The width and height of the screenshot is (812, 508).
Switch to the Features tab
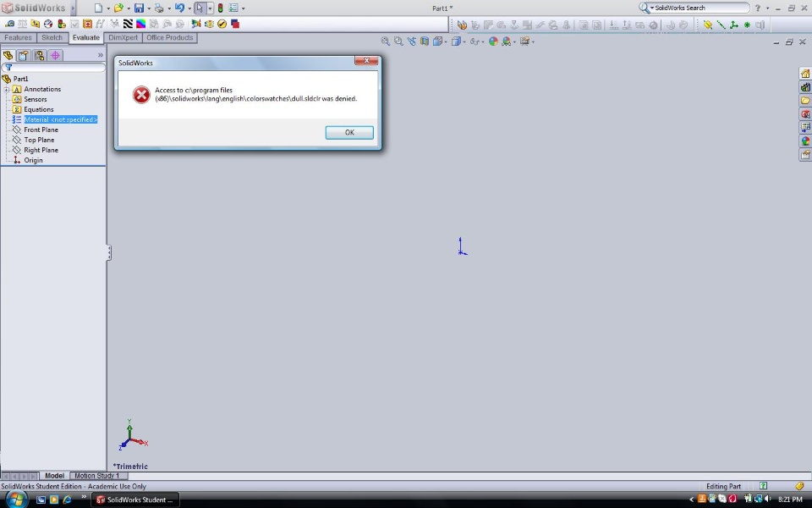pyautogui.click(x=18, y=38)
